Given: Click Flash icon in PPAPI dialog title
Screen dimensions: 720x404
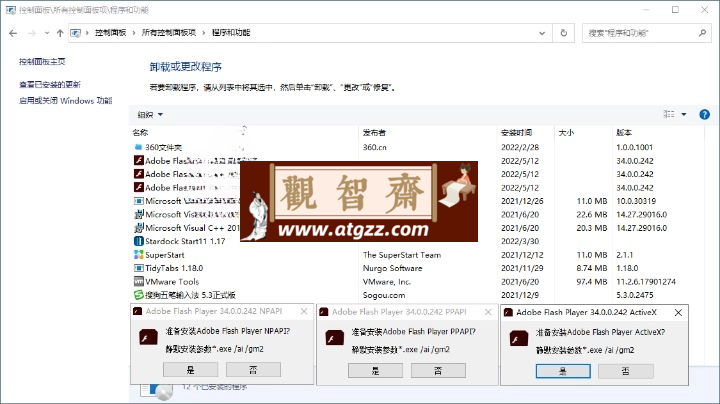Looking at the screenshot, I should (324, 312).
